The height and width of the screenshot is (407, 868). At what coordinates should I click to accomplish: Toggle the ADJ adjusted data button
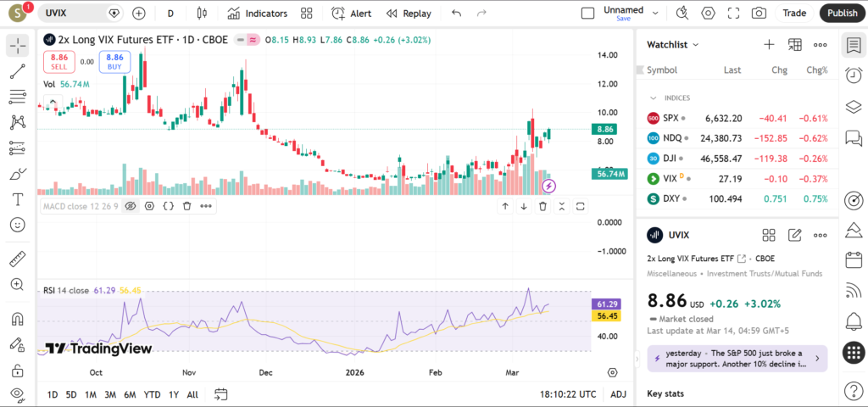[619, 394]
